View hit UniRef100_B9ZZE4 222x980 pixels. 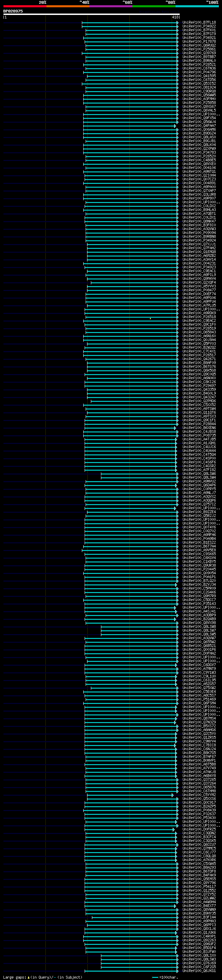click(x=199, y=512)
